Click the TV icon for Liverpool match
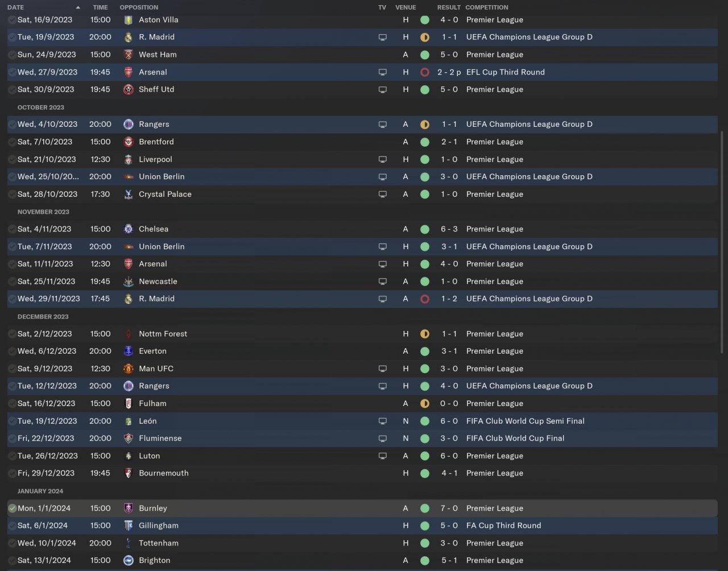 click(x=383, y=160)
